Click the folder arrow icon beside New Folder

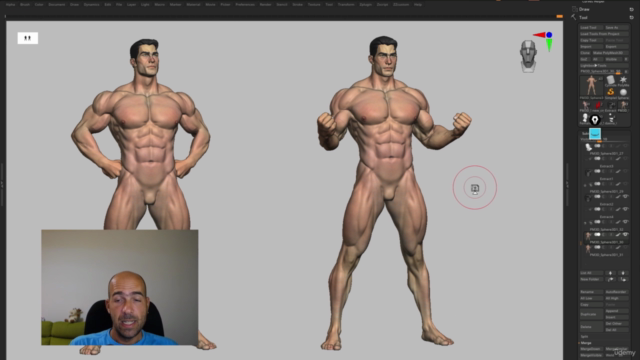610,279
